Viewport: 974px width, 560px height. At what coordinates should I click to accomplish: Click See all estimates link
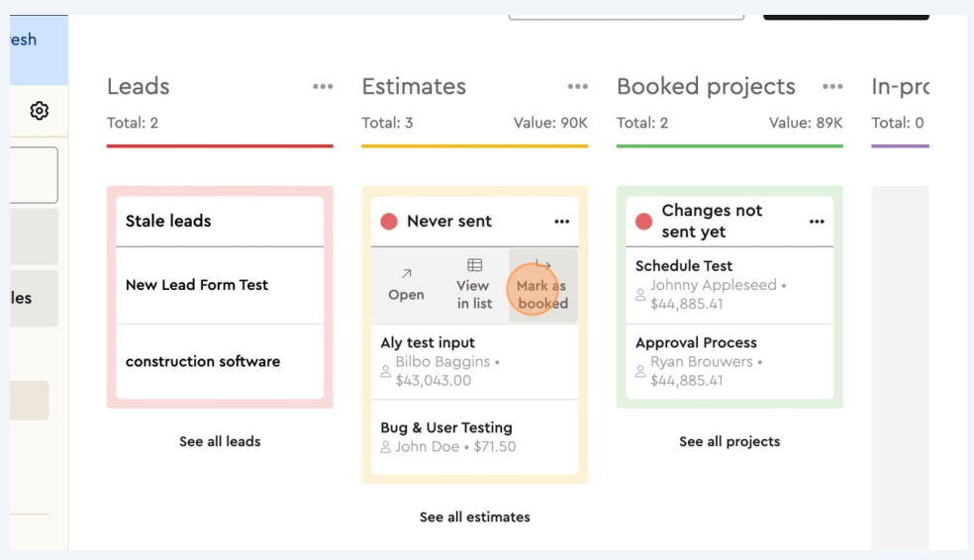click(474, 516)
